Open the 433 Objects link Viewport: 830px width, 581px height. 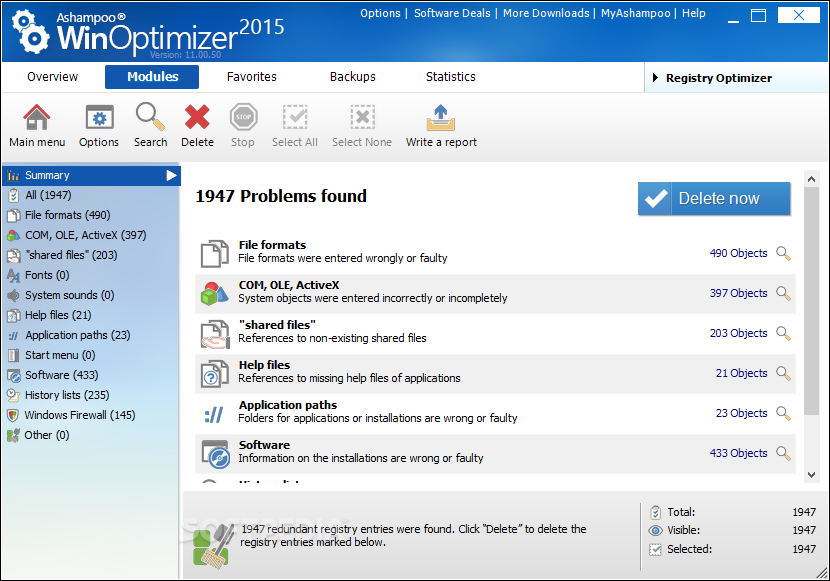[x=738, y=453]
